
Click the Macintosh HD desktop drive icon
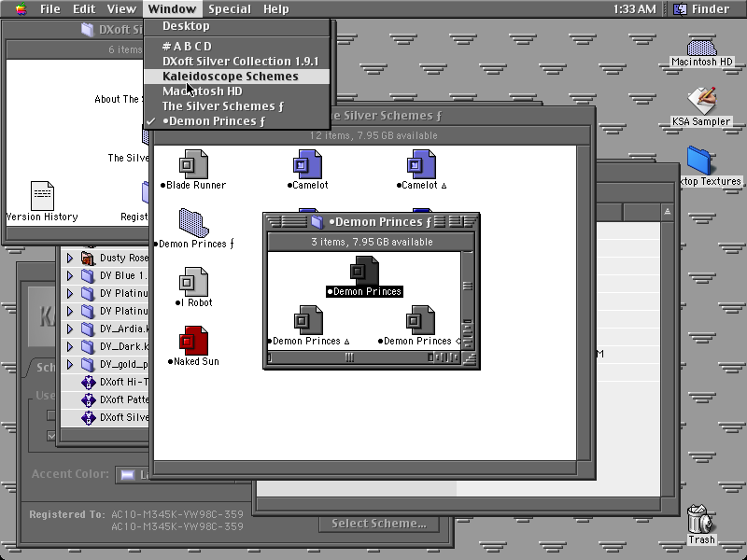pyautogui.click(x=701, y=48)
